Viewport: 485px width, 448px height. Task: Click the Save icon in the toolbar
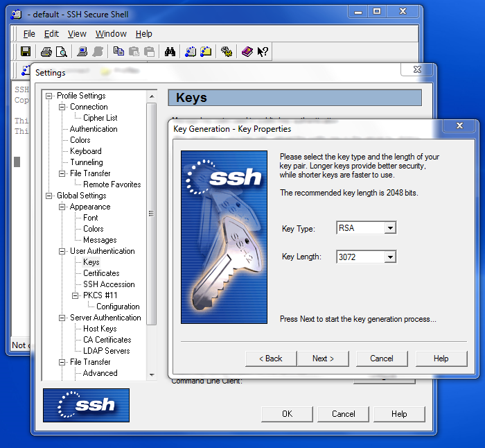tap(26, 51)
